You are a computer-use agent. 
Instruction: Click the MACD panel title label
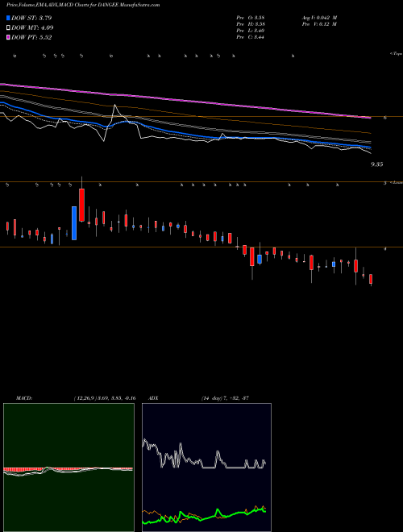click(x=24, y=398)
